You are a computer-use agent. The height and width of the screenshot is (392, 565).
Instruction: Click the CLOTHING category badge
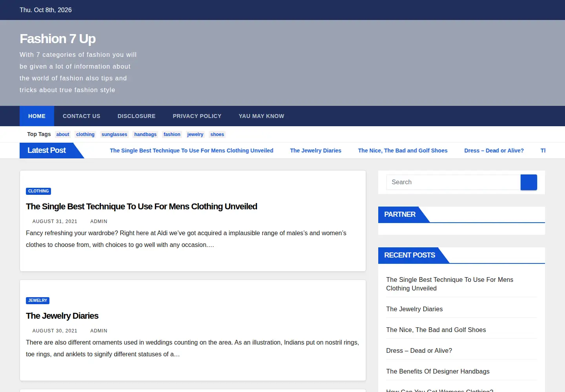(38, 191)
